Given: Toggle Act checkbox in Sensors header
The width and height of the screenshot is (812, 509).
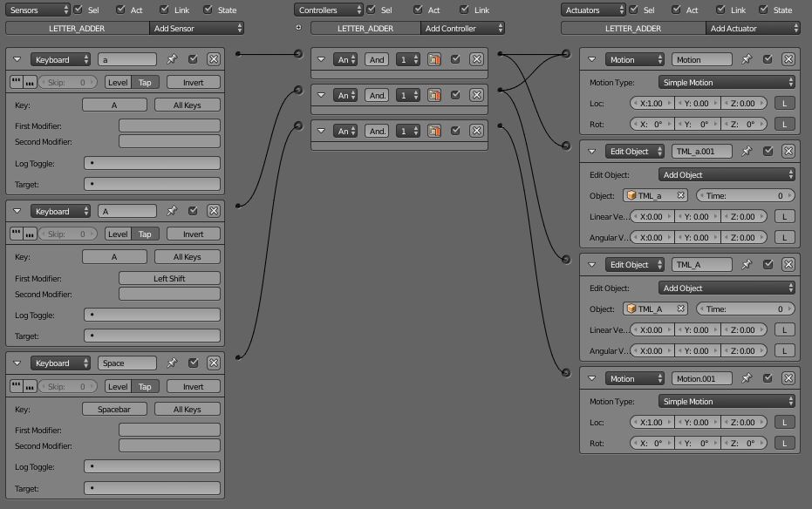Looking at the screenshot, I should pos(120,10).
